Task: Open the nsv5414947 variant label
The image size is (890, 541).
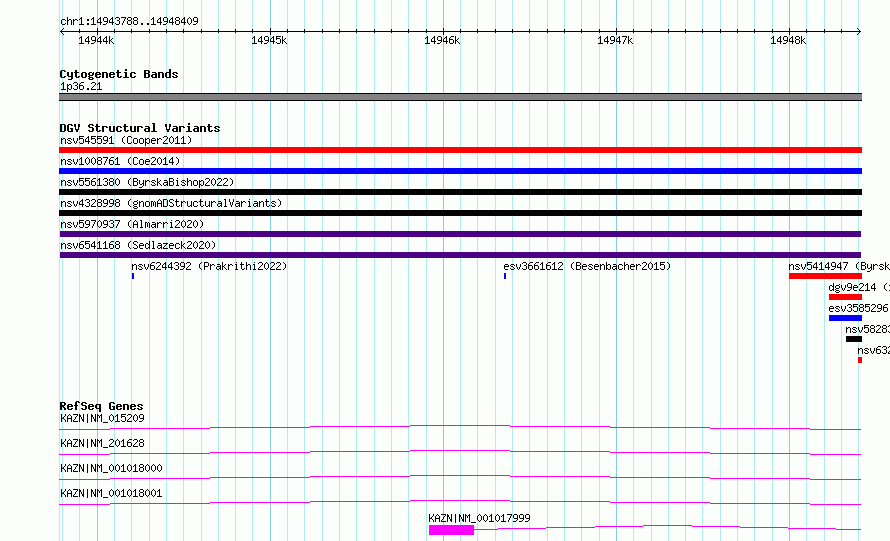Action: (x=839, y=266)
